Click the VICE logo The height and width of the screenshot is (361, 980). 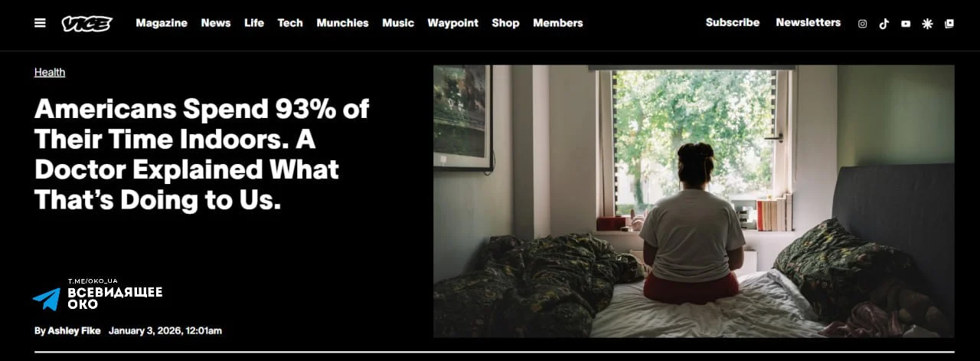(87, 23)
